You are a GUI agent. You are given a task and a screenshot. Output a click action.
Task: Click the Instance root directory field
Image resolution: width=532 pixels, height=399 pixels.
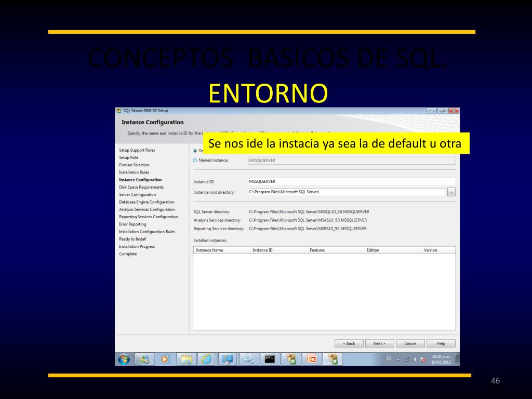[x=347, y=192]
